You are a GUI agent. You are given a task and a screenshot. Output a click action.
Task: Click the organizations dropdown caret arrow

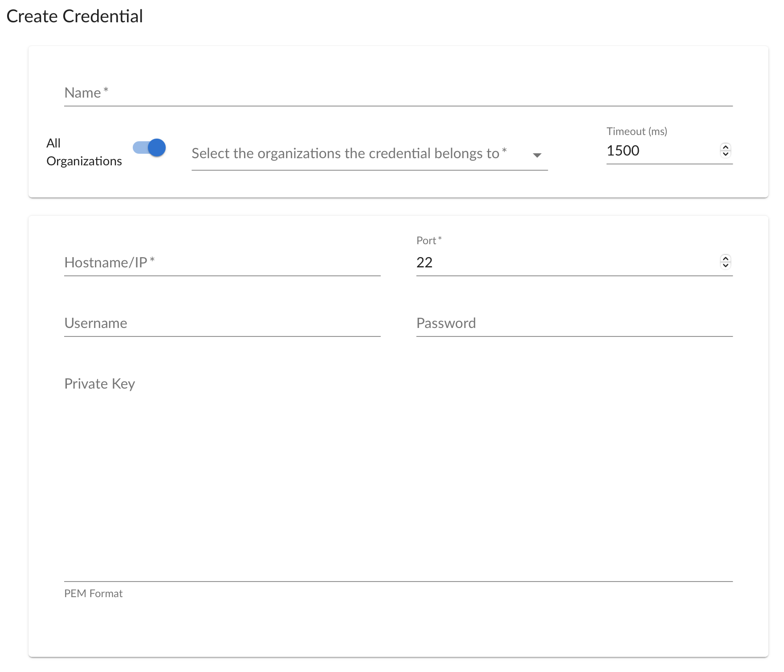tap(537, 155)
